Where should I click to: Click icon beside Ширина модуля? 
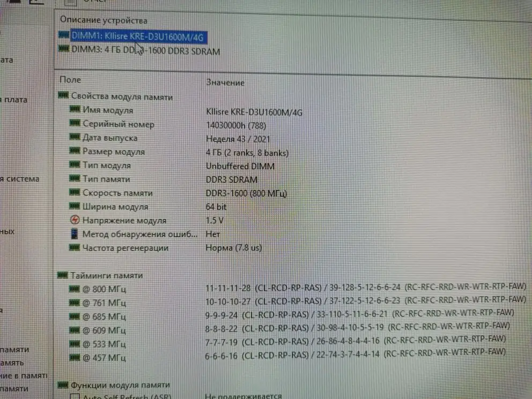75,206
